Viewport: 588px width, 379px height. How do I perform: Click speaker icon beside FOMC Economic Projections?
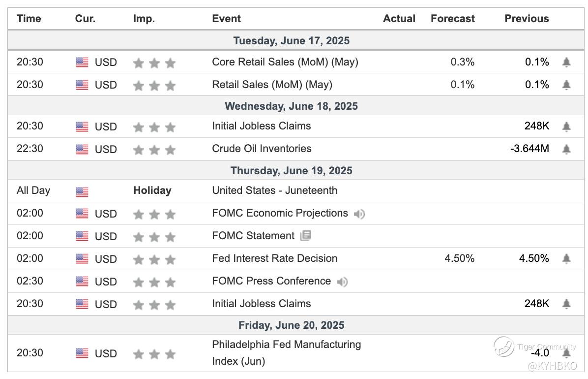point(359,214)
